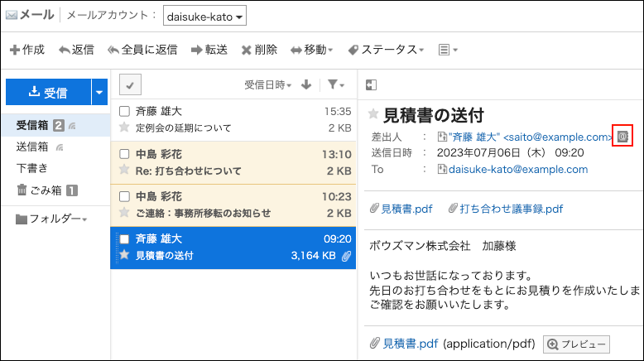The height and width of the screenshot is (361, 644).
Task: Open attachment link 打ち合わせ議事録.pdf
Action: coord(511,209)
